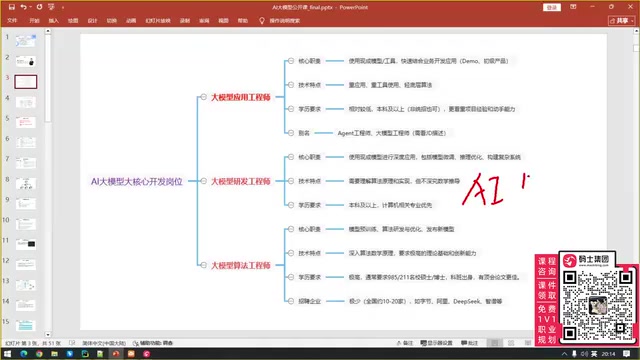Click the text mentioning DeepSeek companies
640x360 pixels.
pos(425,301)
